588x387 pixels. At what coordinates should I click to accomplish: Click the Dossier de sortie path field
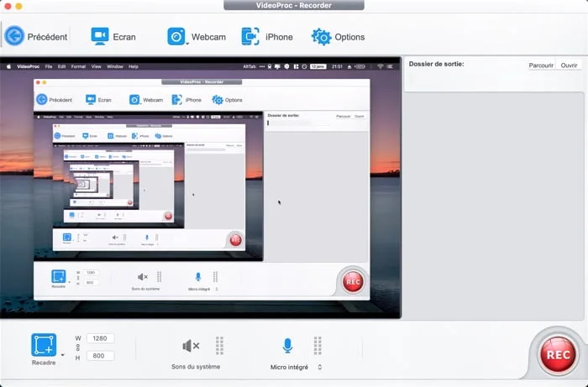494,80
